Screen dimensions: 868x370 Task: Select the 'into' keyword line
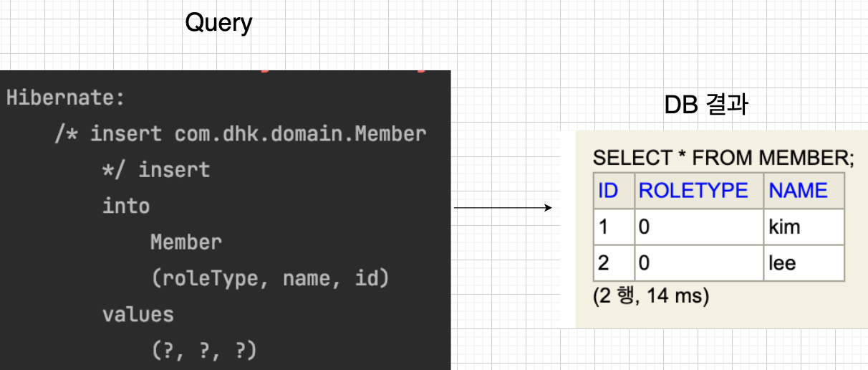coord(126,206)
